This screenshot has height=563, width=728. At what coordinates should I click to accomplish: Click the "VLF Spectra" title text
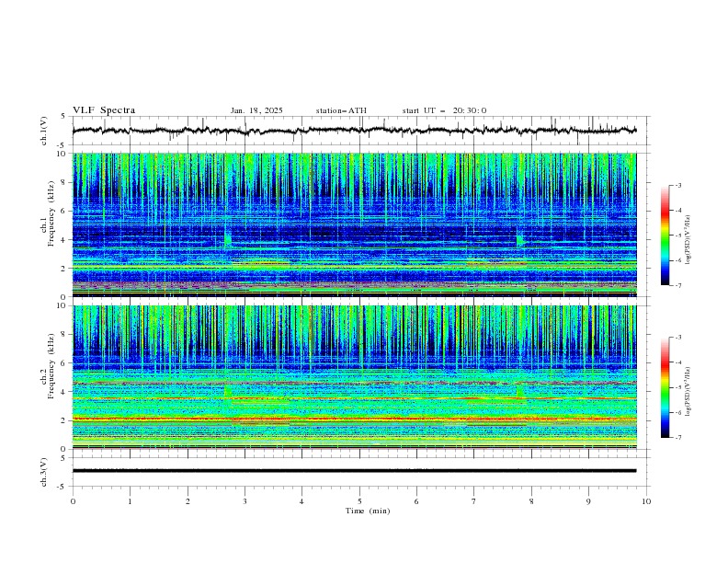tap(104, 110)
